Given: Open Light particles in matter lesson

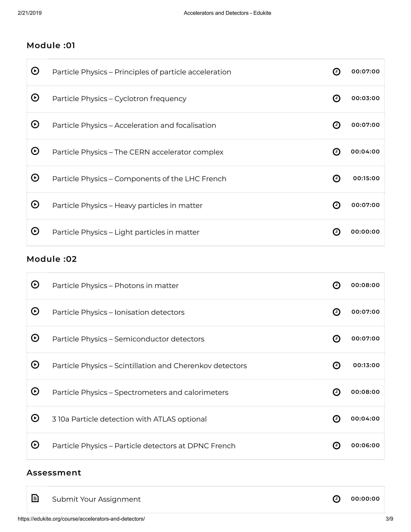Looking at the screenshot, I should 126,232.
